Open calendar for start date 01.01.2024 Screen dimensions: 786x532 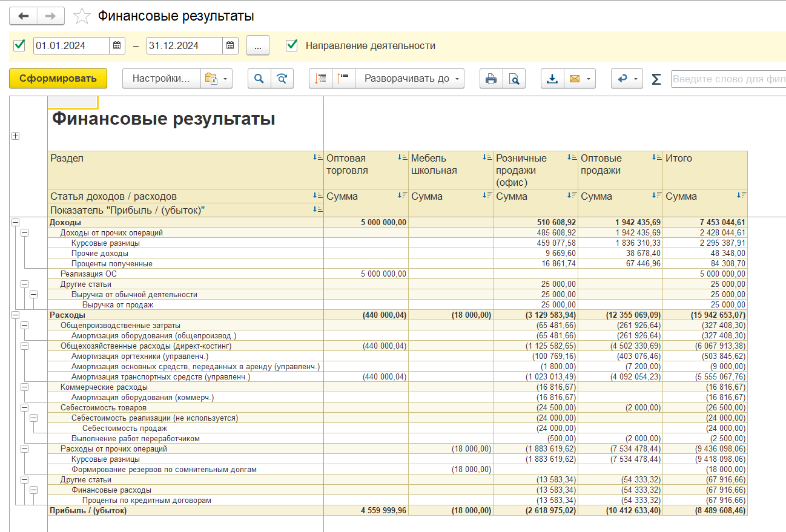[117, 45]
